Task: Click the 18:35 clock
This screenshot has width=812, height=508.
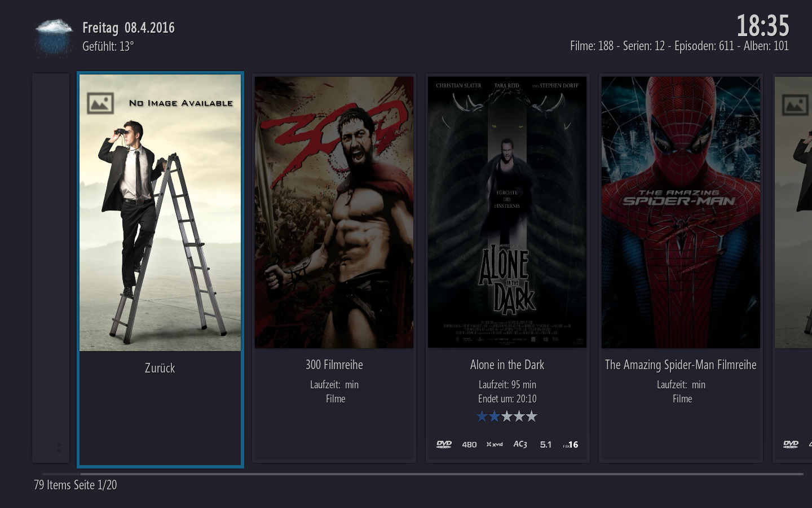Action: (763, 25)
